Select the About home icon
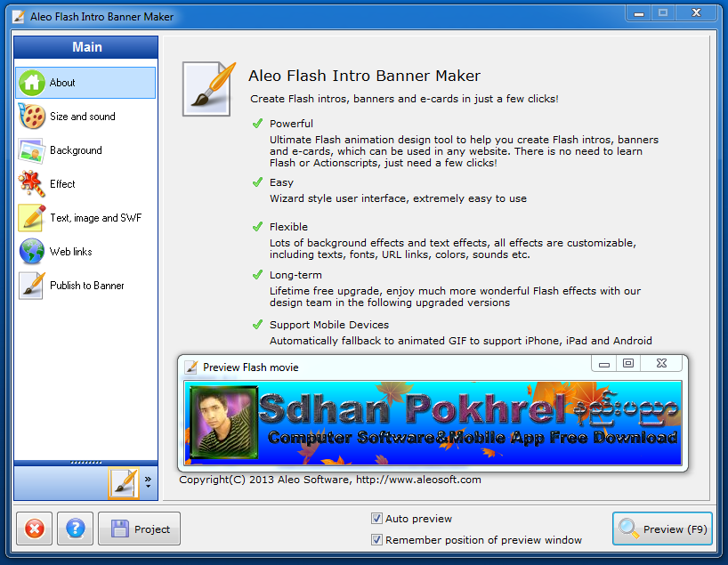Screen dimensions: 728x565 coord(31,83)
